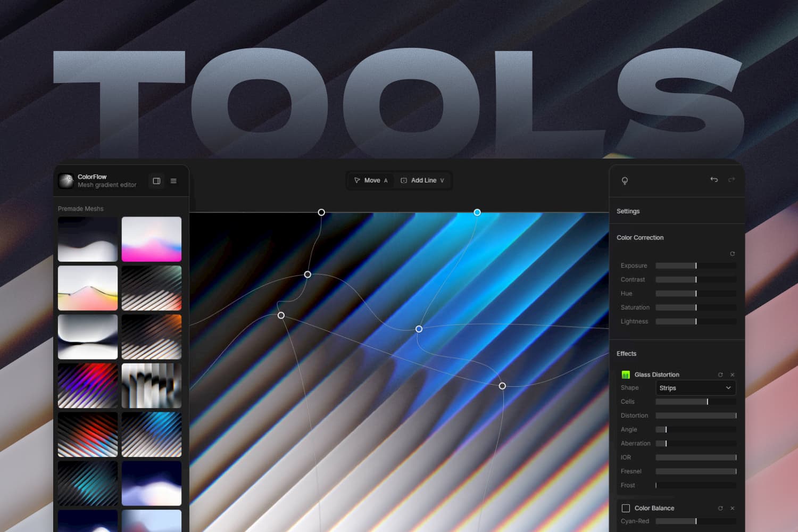This screenshot has width=798, height=532.
Task: Adjust the Cells slider
Action: point(696,402)
